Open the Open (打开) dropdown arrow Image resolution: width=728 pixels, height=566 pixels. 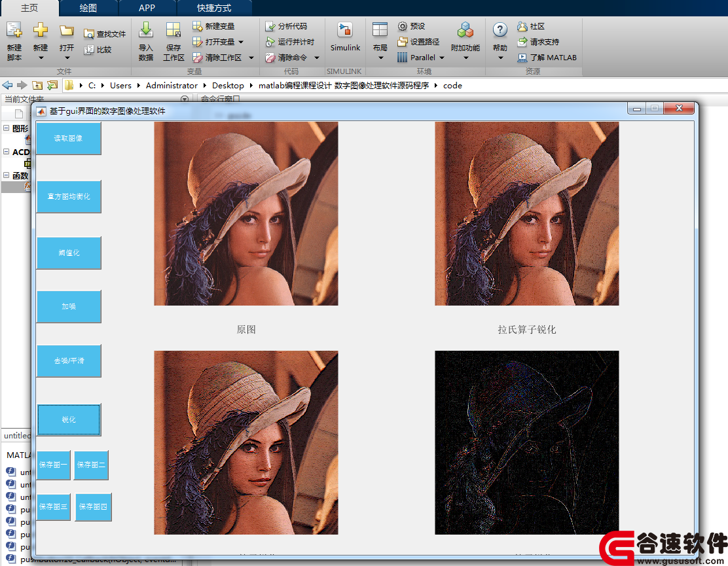click(x=67, y=58)
